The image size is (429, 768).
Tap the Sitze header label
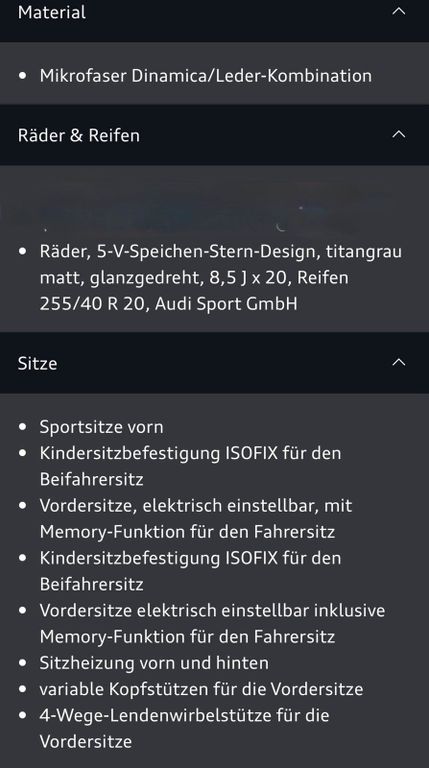[x=37, y=363]
